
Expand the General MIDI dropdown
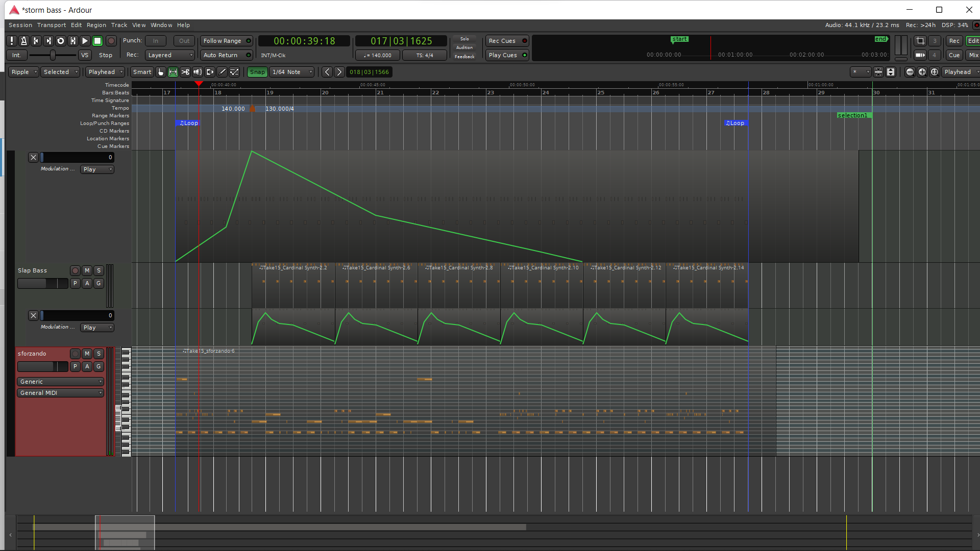(x=61, y=393)
